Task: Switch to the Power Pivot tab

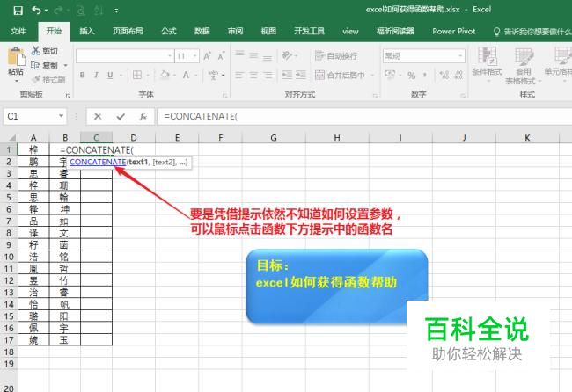Action: pos(454,31)
